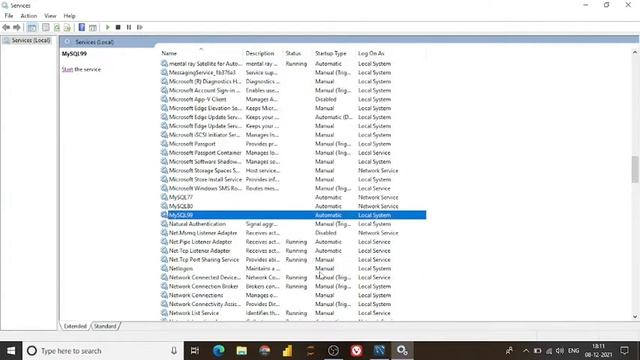The height and width of the screenshot is (360, 640).
Task: Switch to the Standard tab
Action: (x=105, y=326)
